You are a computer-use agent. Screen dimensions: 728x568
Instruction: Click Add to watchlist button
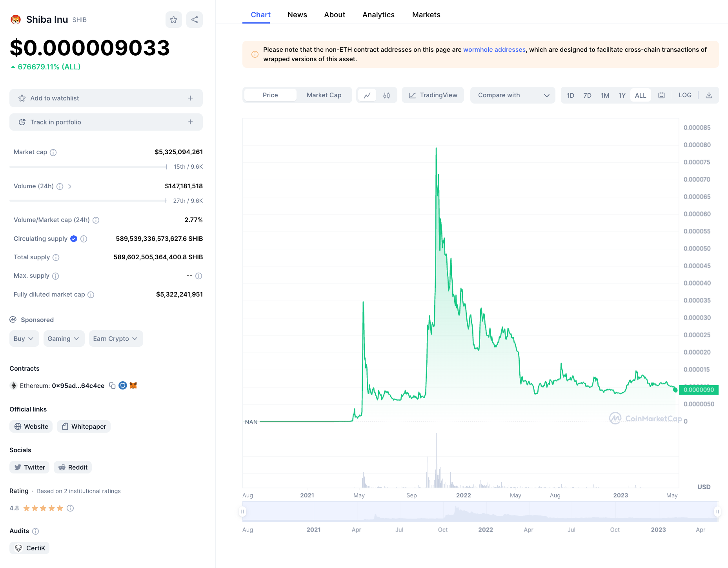tap(106, 98)
